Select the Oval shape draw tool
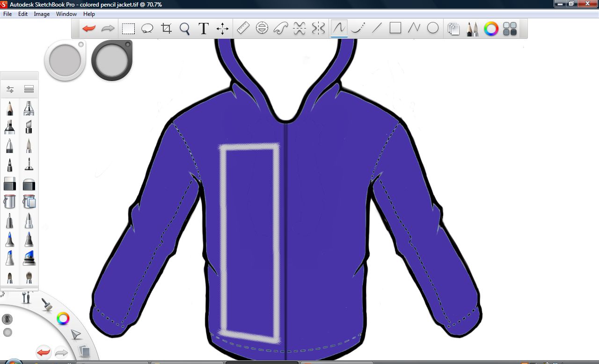The width and height of the screenshot is (599, 364). coord(433,29)
